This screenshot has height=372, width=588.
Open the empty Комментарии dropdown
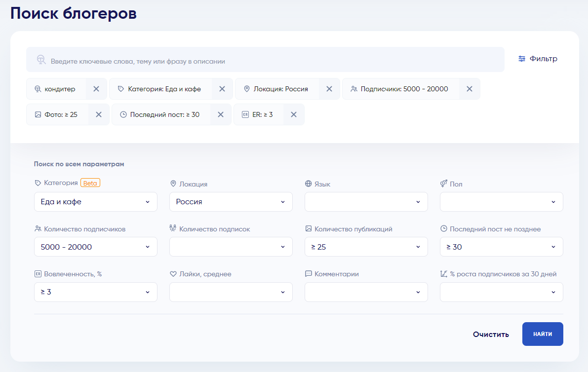tap(366, 292)
